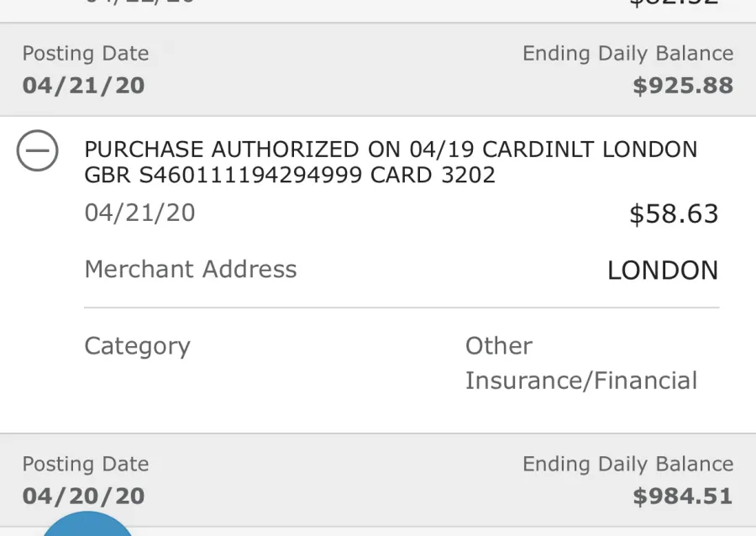
Task: Tap the Category label
Action: coord(138,347)
